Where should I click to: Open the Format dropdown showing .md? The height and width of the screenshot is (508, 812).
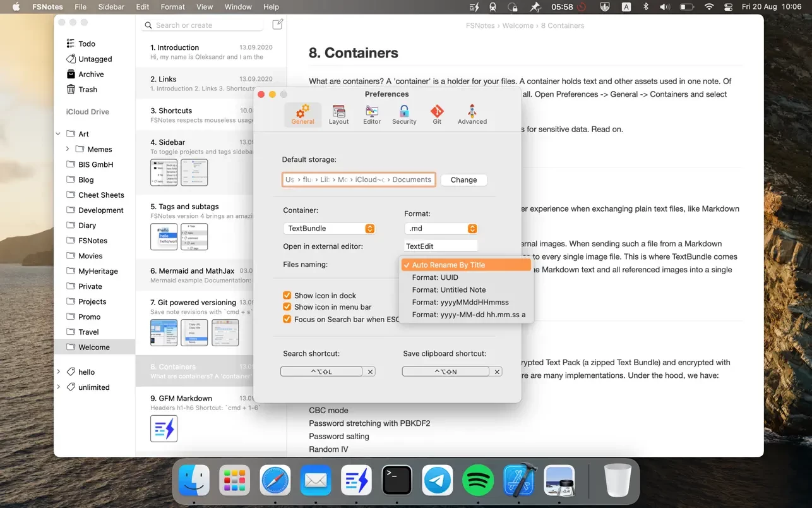(440, 228)
